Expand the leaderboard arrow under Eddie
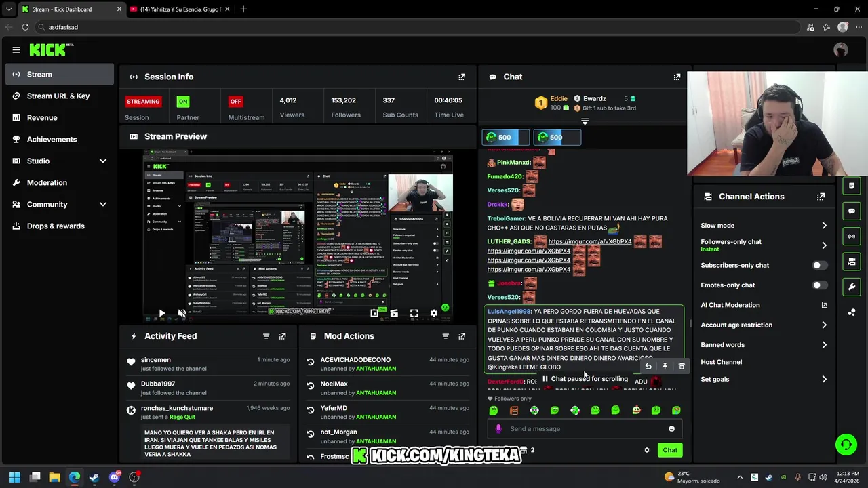This screenshot has width=868, height=488. pyautogui.click(x=585, y=121)
